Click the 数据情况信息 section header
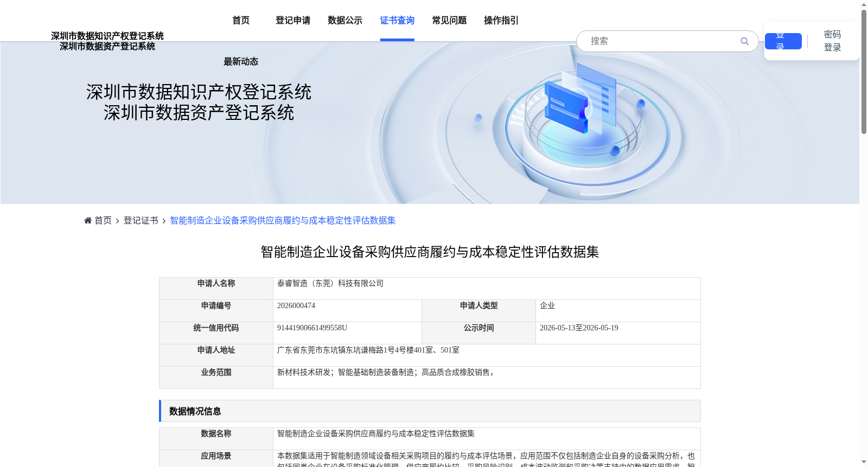The image size is (868, 467). point(430,411)
